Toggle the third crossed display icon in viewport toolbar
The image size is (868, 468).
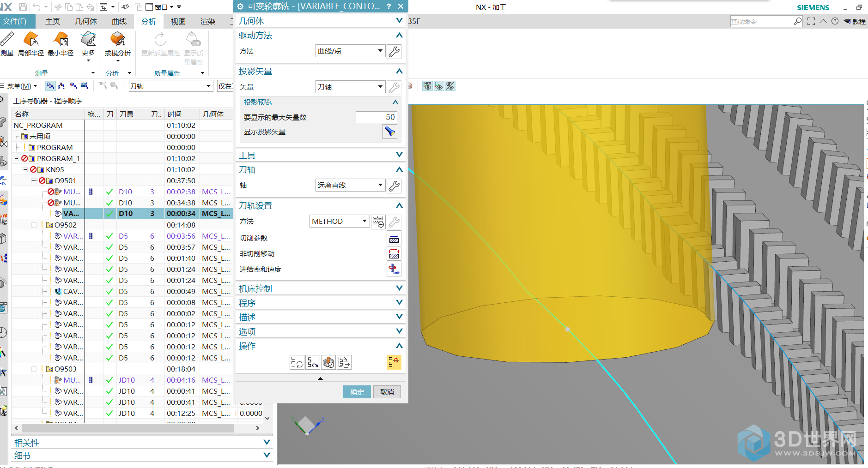450,86
